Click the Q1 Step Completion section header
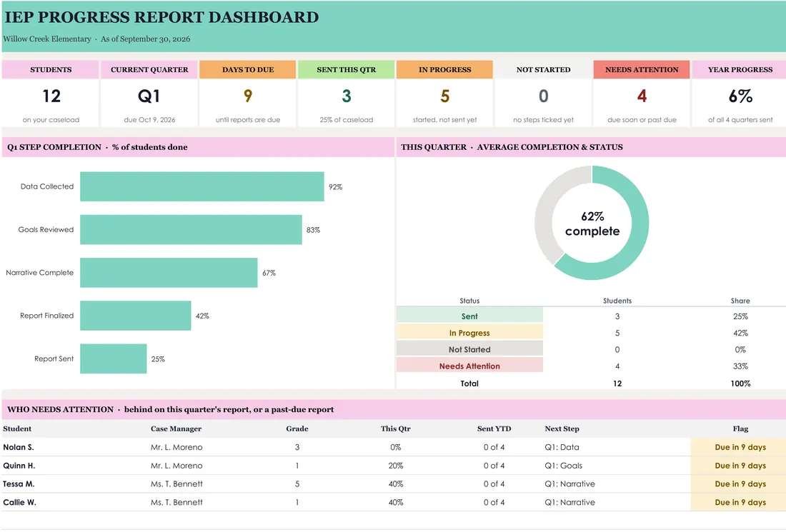 tap(198, 147)
